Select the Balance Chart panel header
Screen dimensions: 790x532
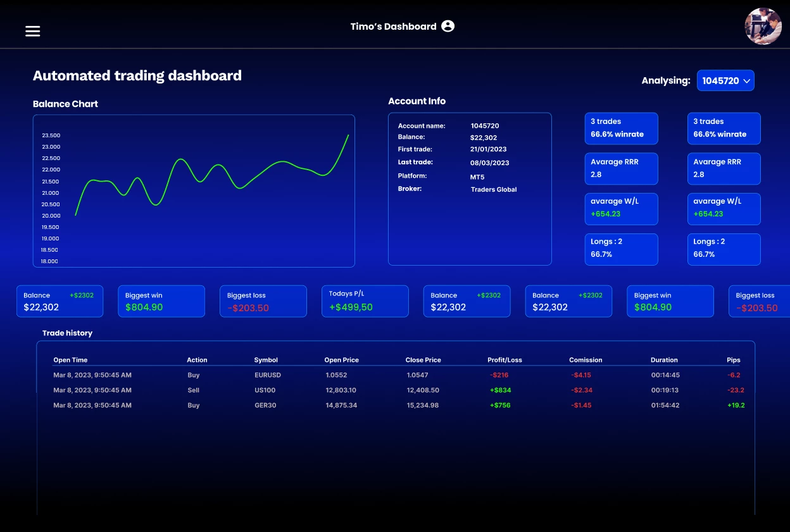pyautogui.click(x=65, y=104)
